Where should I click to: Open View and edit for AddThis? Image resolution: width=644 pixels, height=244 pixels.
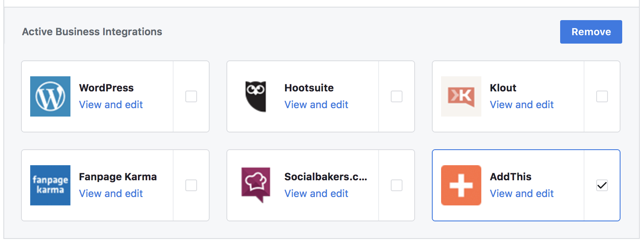pos(522,194)
